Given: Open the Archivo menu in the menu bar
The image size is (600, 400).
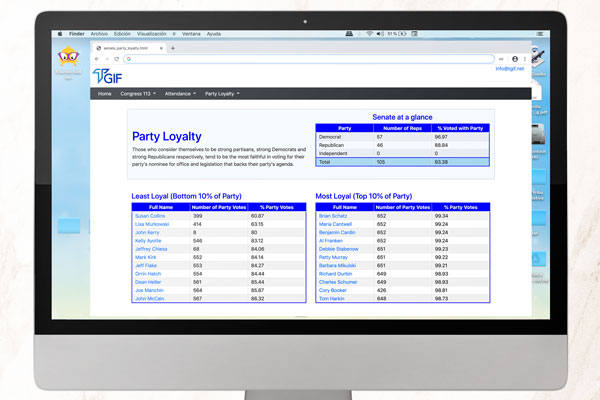Looking at the screenshot, I should pyautogui.click(x=100, y=33).
